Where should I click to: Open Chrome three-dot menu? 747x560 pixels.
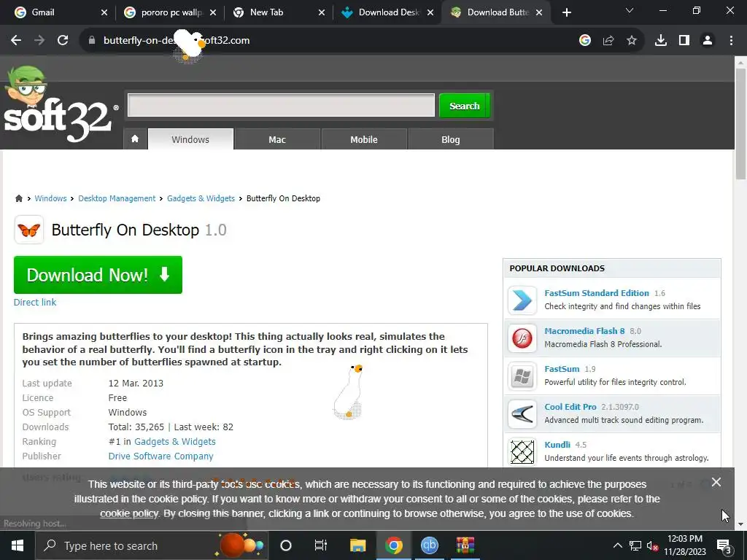click(x=731, y=41)
